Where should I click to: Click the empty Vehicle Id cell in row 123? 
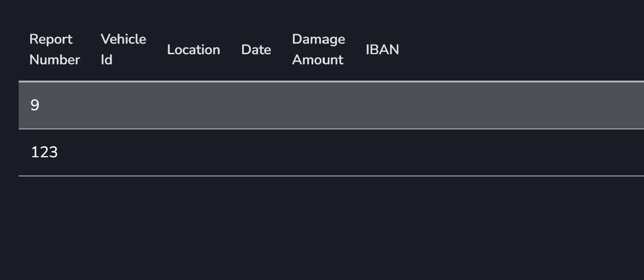click(124, 152)
